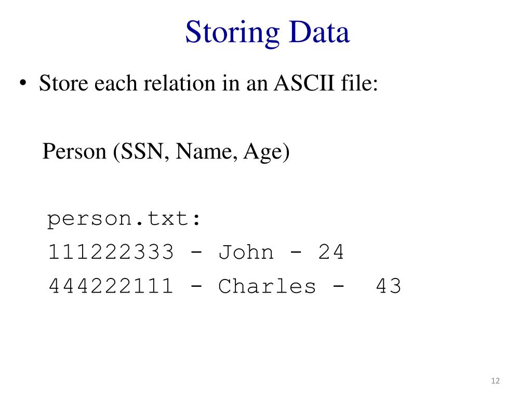This screenshot has height=399, width=532.
Task: Click John's age 24
Action: point(331,252)
